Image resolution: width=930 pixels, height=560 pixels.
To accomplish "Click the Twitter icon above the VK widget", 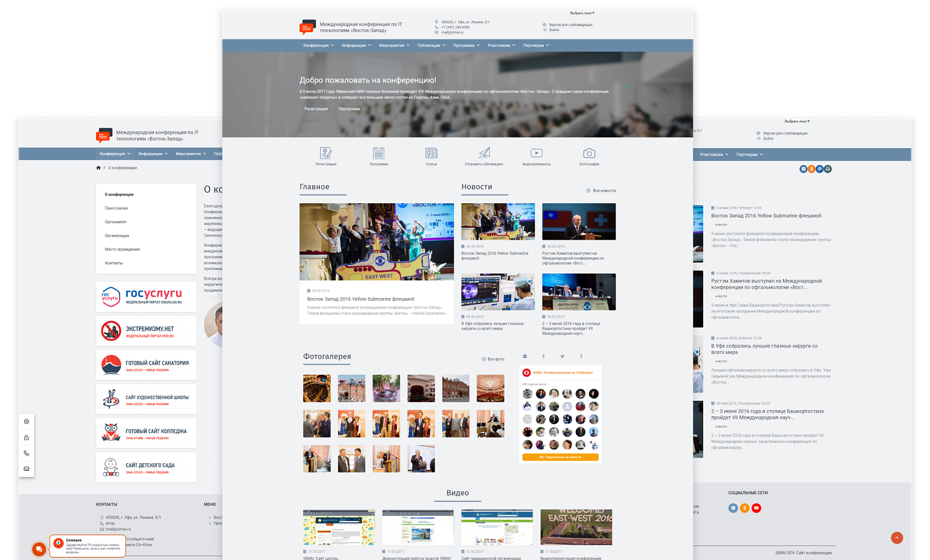I will pos(562,356).
